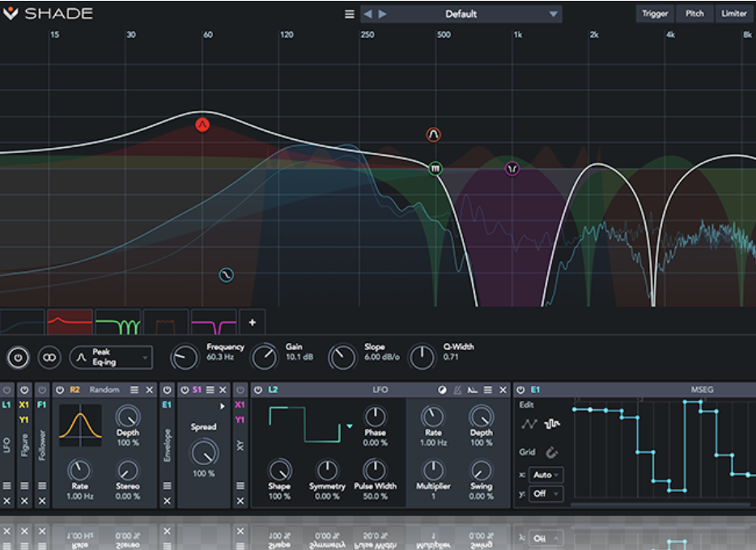Select the red peak filter thumbnail
The width and height of the screenshot is (756, 550).
[70, 322]
